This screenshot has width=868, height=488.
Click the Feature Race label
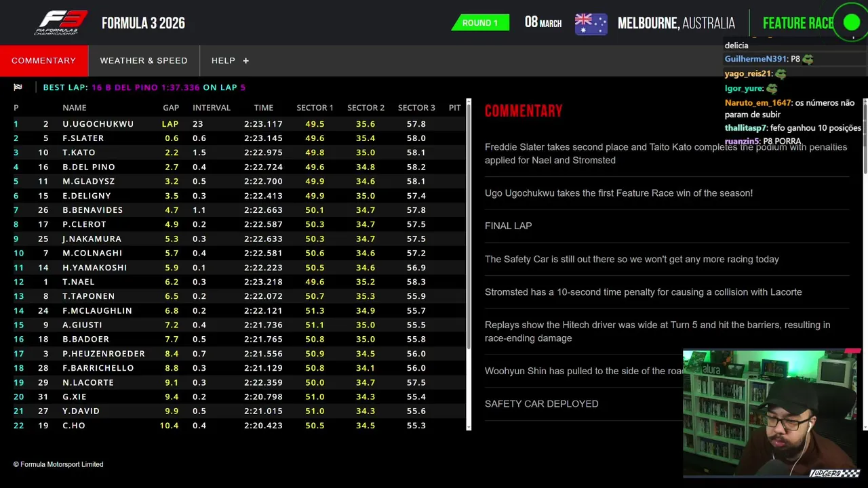pos(798,23)
